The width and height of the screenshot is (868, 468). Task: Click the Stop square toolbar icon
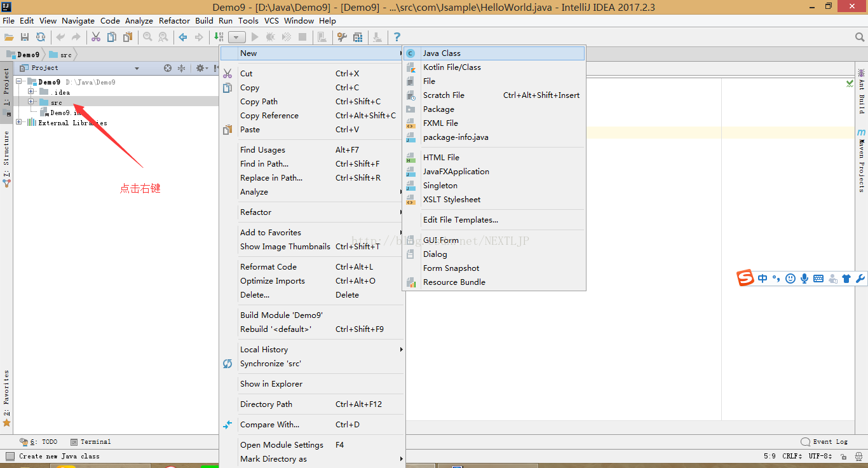click(x=302, y=37)
